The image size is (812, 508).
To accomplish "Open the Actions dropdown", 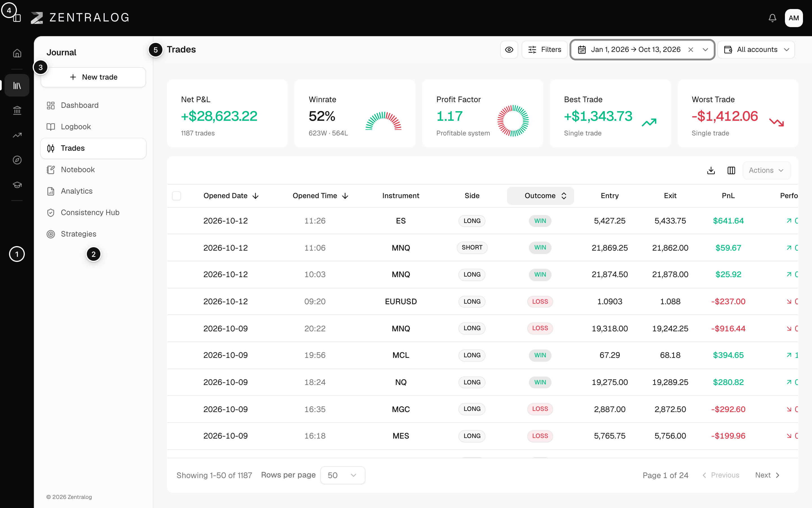I will (766, 171).
